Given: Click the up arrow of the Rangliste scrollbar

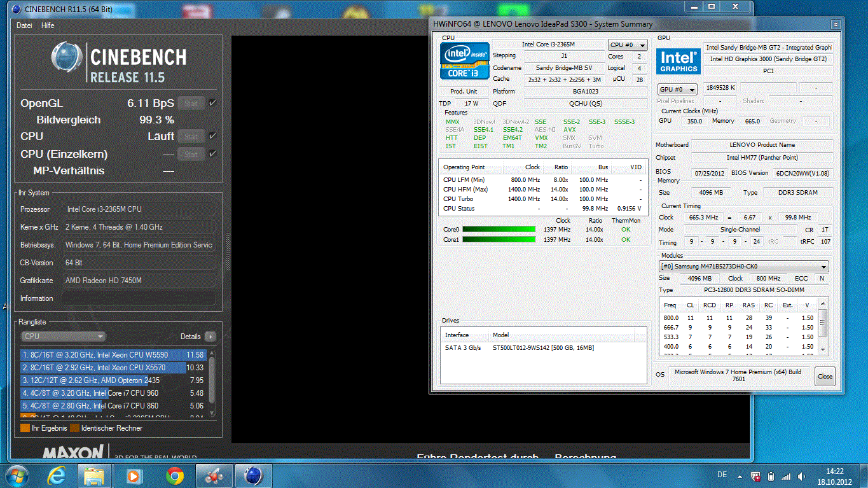Looking at the screenshot, I should (x=212, y=354).
